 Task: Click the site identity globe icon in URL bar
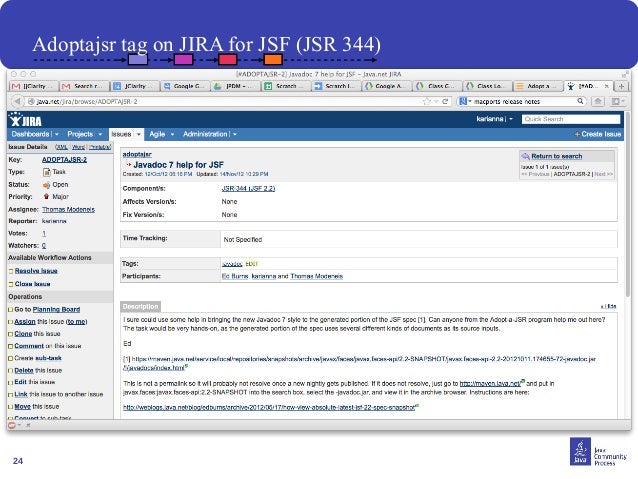[x=31, y=101]
